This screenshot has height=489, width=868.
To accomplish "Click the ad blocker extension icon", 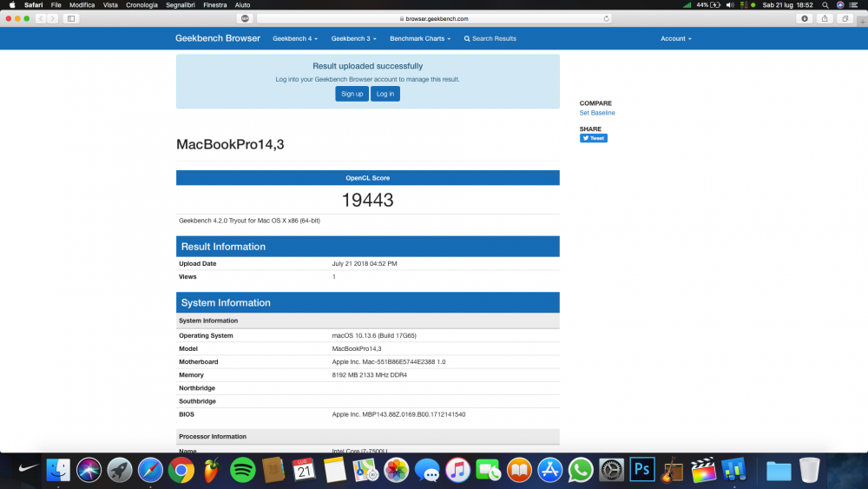I will tap(245, 18).
